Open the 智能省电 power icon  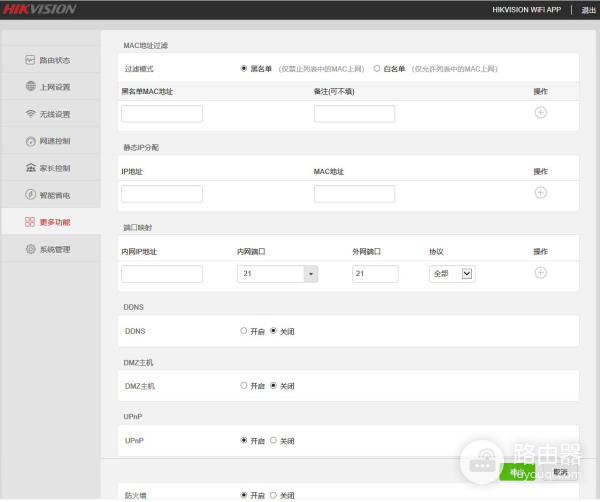coord(31,194)
